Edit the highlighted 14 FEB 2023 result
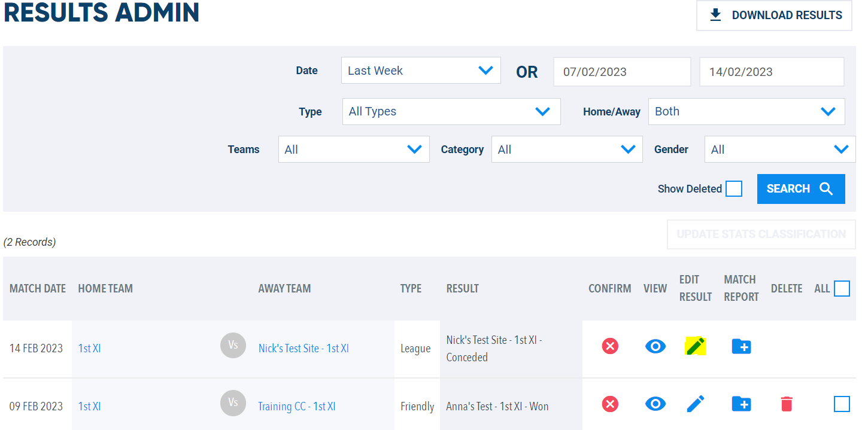 point(695,346)
